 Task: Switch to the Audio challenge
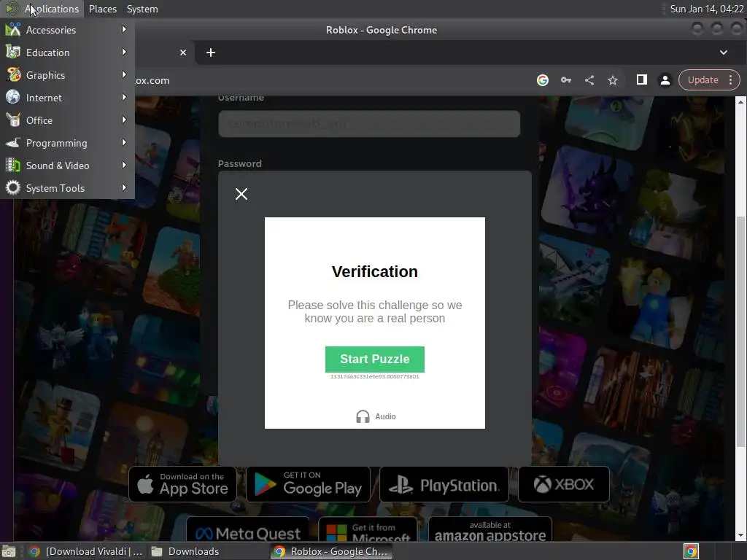coord(376,416)
